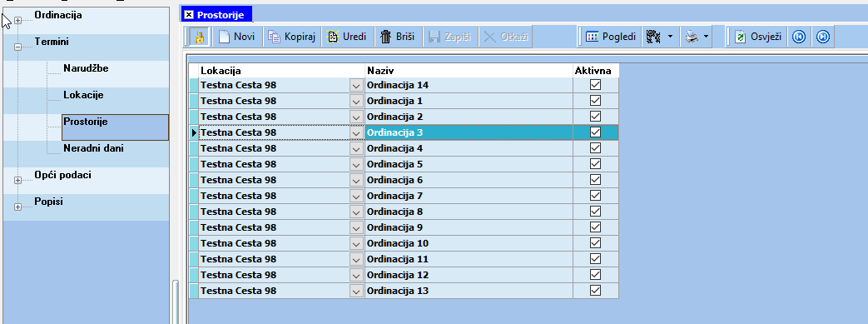Click the Kopiraj copy icon
The image size is (868, 324).
point(275,37)
